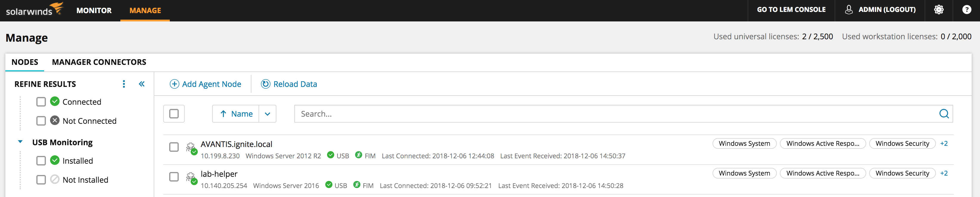
Task: Switch to the Manager Connectors tab
Action: click(99, 62)
